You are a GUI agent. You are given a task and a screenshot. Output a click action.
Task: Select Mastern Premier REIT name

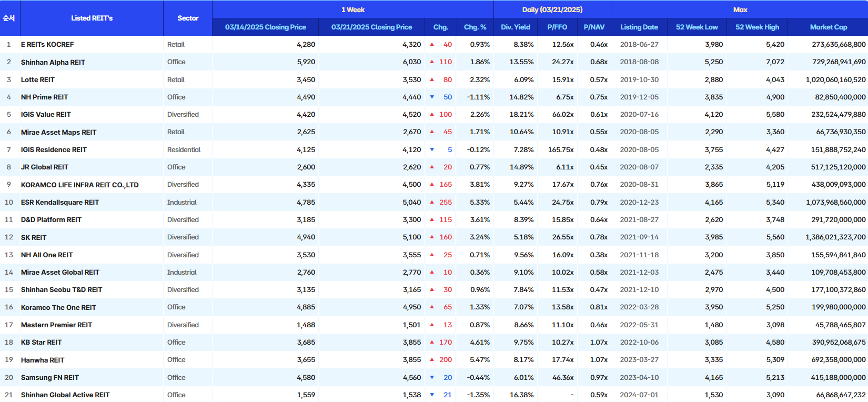click(x=56, y=325)
